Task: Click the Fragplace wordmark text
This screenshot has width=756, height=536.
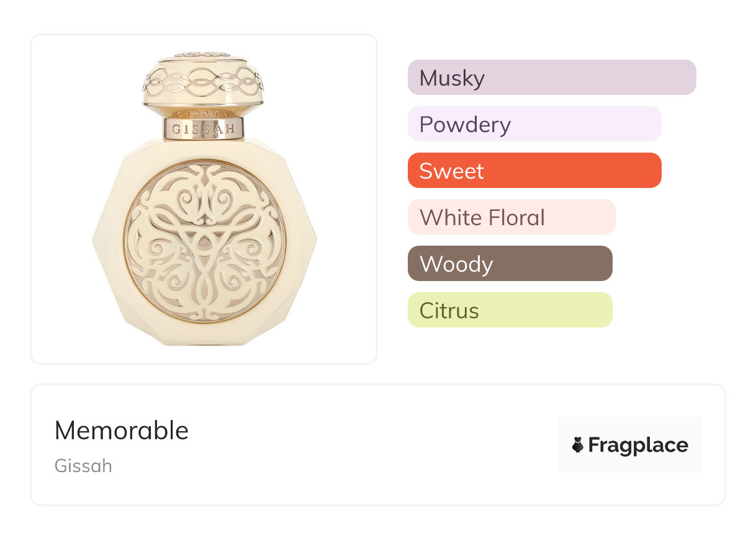Action: (638, 445)
